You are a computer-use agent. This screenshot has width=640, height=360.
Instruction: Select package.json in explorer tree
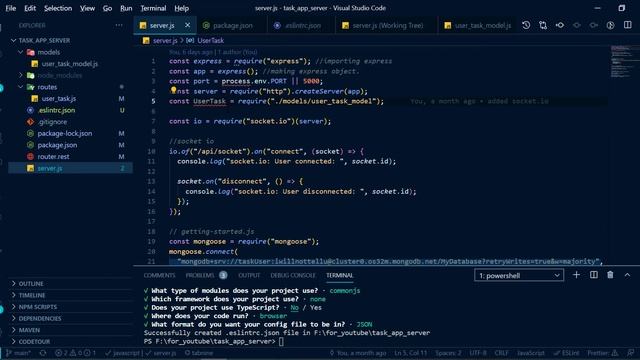[x=57, y=145]
